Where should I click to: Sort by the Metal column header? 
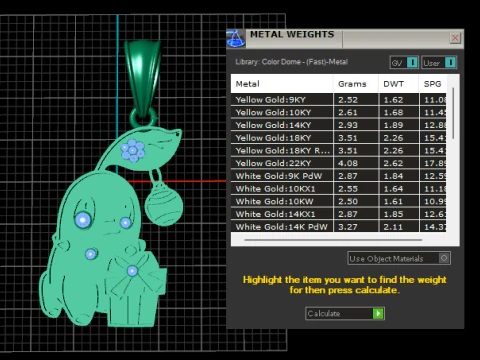point(282,84)
